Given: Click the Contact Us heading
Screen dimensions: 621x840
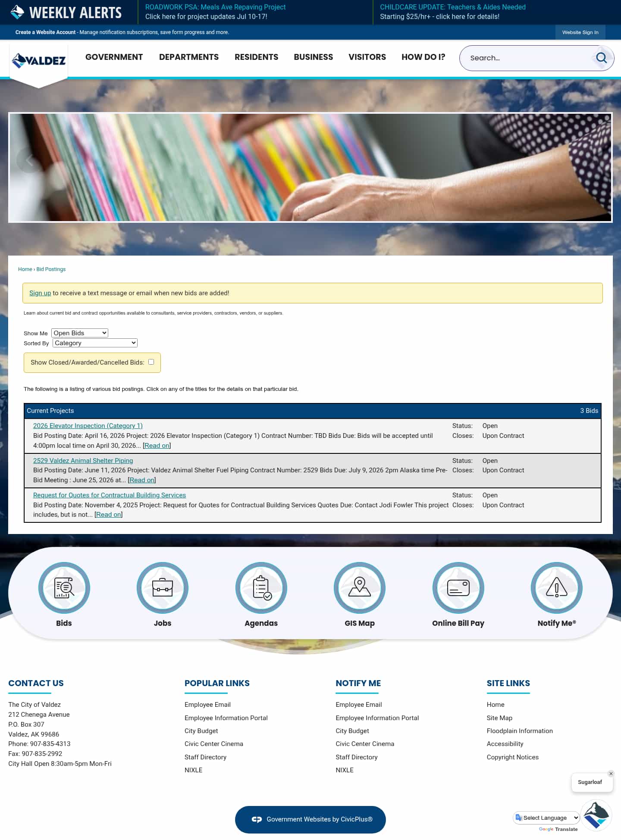Looking at the screenshot, I should [x=36, y=683].
